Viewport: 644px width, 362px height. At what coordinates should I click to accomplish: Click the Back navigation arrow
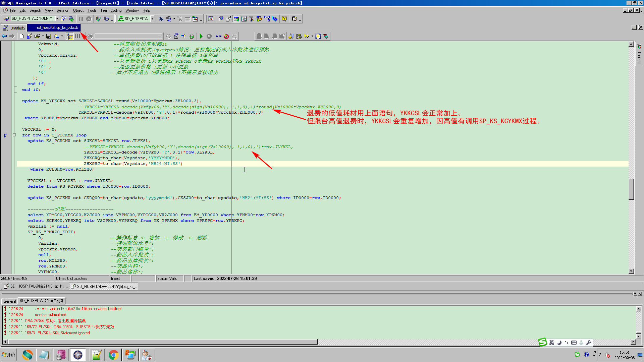(4, 36)
